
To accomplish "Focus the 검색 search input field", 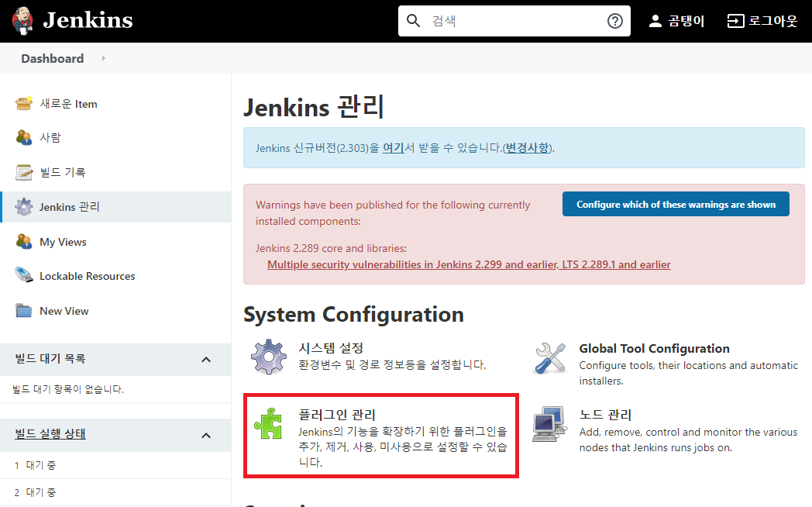I will click(x=514, y=21).
